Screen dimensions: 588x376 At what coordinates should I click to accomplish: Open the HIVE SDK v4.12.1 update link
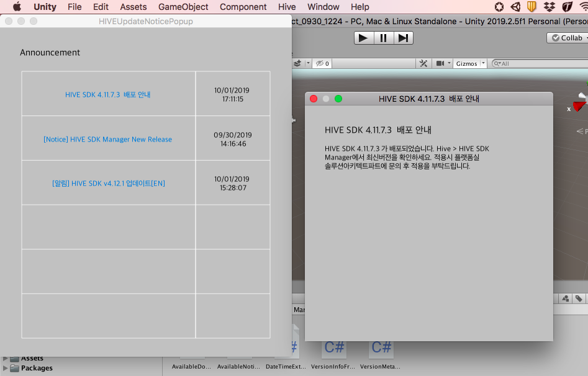pos(109,183)
